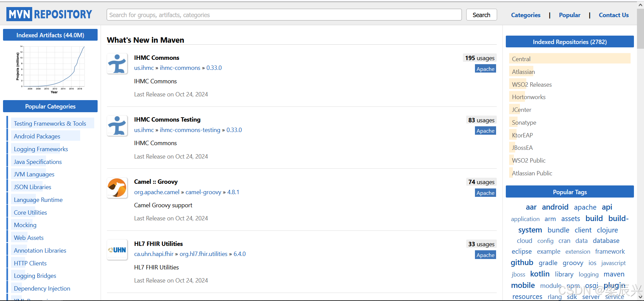Open the Hortonworks repository
Viewport: 644px width, 301px height.
(x=529, y=97)
